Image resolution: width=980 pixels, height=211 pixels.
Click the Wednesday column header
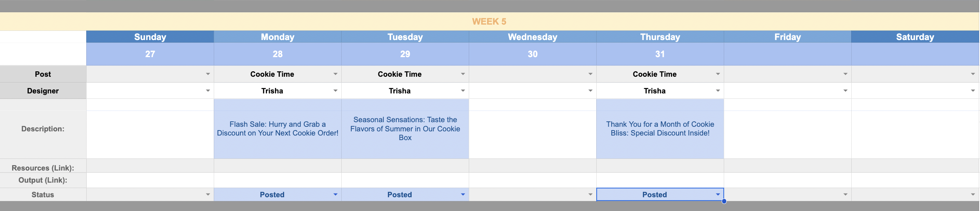point(532,37)
